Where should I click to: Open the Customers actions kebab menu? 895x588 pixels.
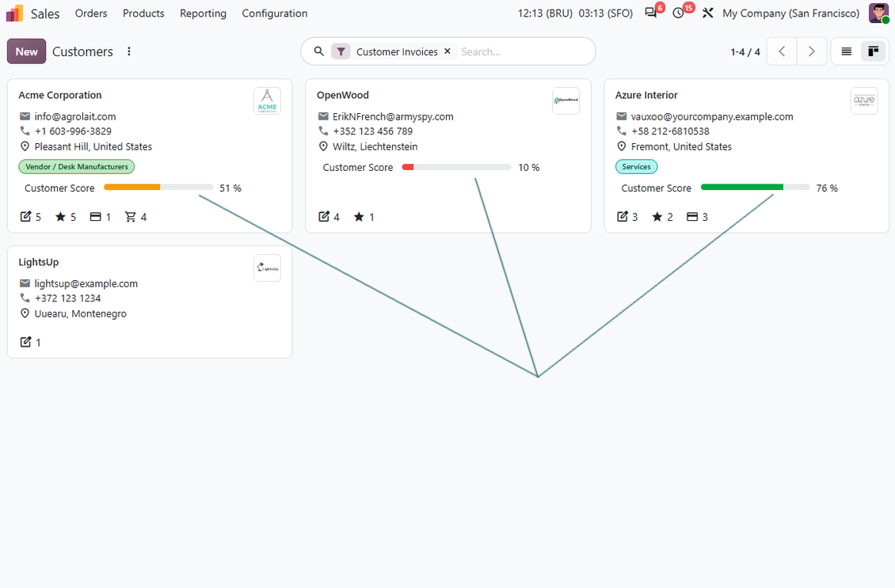(129, 51)
